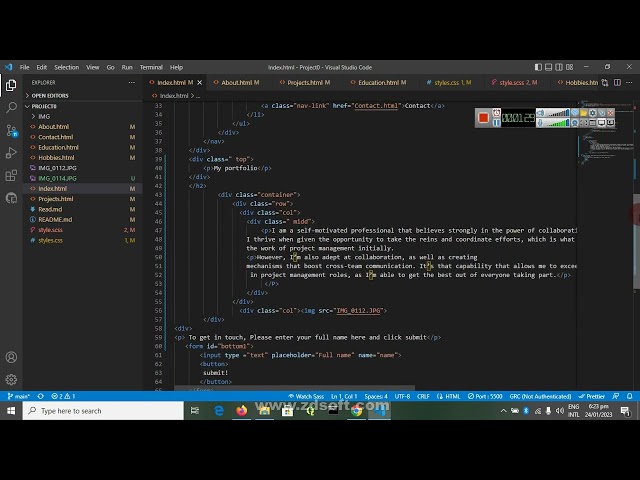Image resolution: width=640 pixels, height=480 pixels.
Task: Open the Manage gear in activity bar
Action: [x=11, y=380]
